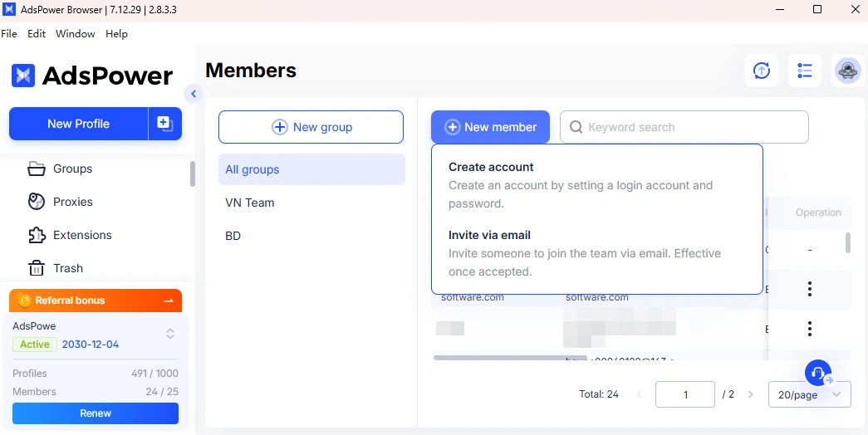Screen dimensions: 868x435
Task: Select All groups in the group list
Action: pyautogui.click(x=311, y=169)
